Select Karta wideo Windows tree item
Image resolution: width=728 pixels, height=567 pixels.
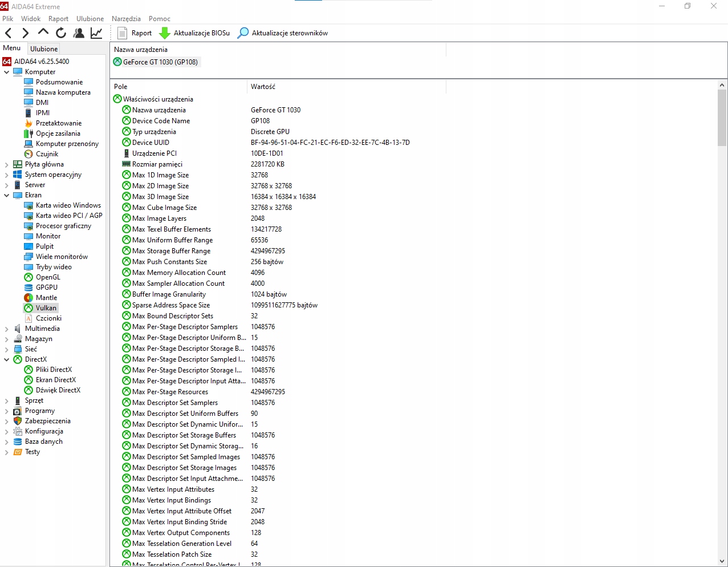(63, 205)
